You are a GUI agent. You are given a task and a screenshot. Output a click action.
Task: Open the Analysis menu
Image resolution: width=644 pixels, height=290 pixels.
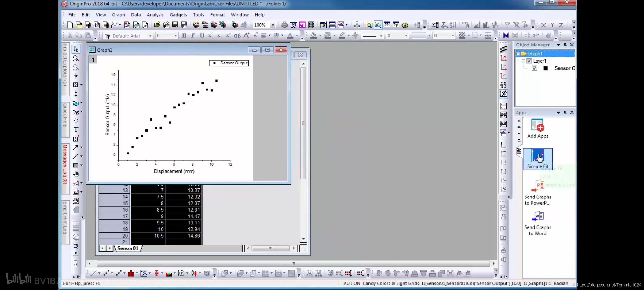click(x=155, y=15)
